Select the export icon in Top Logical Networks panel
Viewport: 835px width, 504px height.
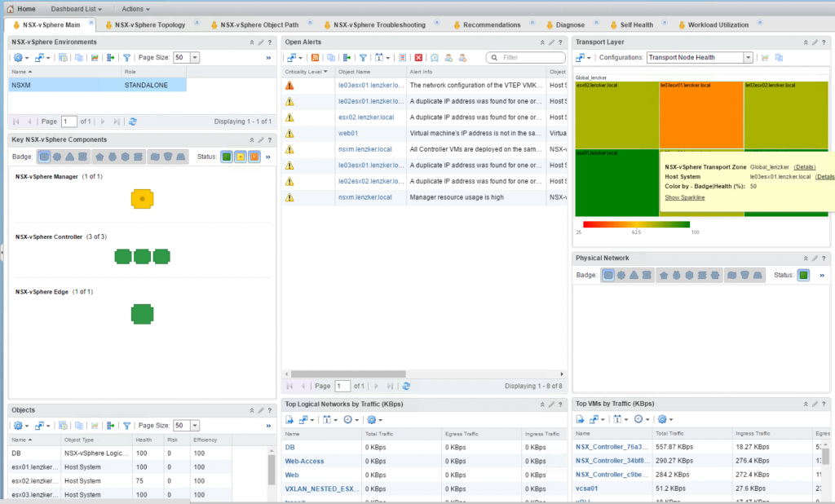pyautogui.click(x=289, y=419)
